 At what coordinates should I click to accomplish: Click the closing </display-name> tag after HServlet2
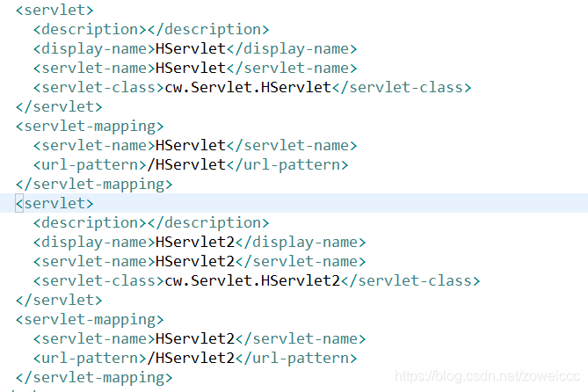[301, 242]
